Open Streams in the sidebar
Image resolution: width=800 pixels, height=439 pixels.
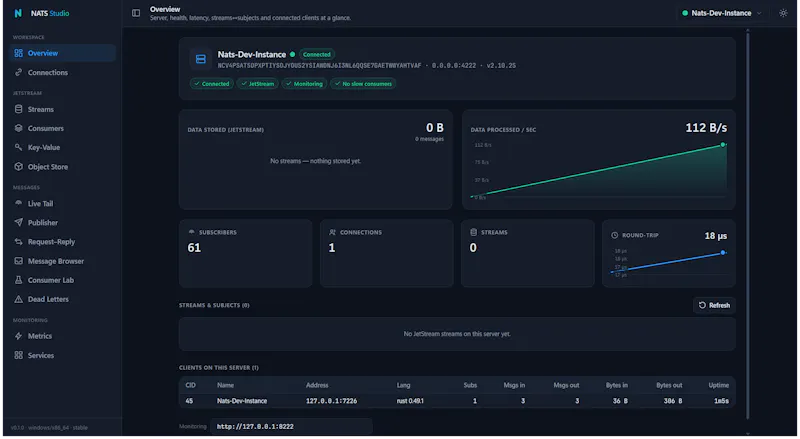click(62, 109)
